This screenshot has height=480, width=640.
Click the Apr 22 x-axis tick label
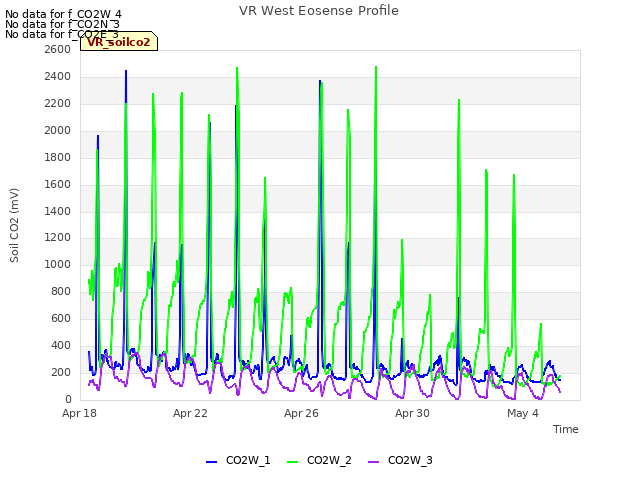(x=190, y=413)
